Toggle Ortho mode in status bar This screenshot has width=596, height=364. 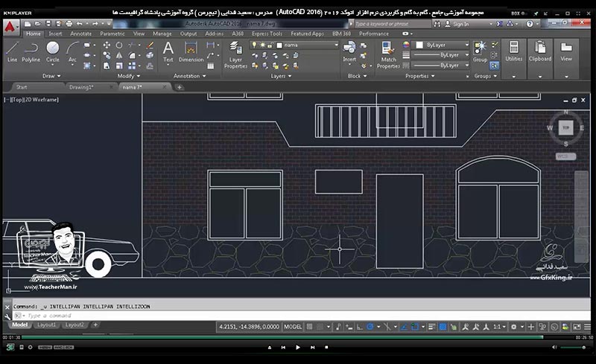[360, 327]
